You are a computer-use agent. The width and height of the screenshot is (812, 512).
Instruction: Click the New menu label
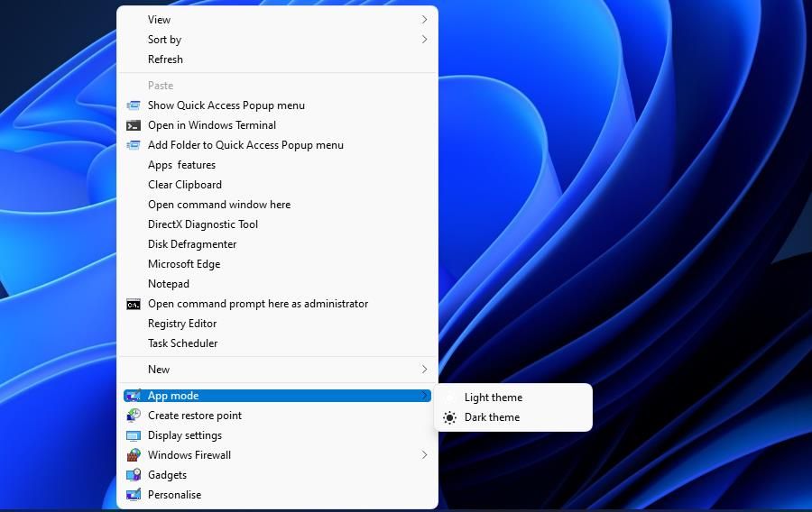point(159,370)
